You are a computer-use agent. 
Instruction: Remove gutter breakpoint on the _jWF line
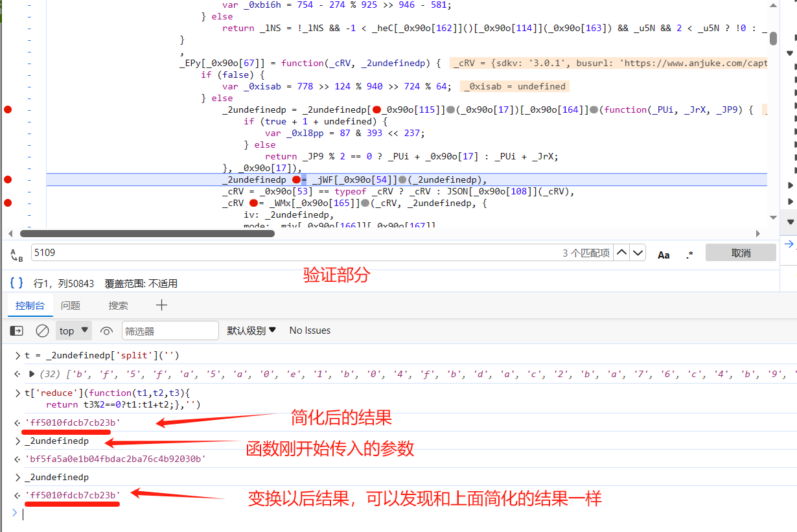pos(8,179)
